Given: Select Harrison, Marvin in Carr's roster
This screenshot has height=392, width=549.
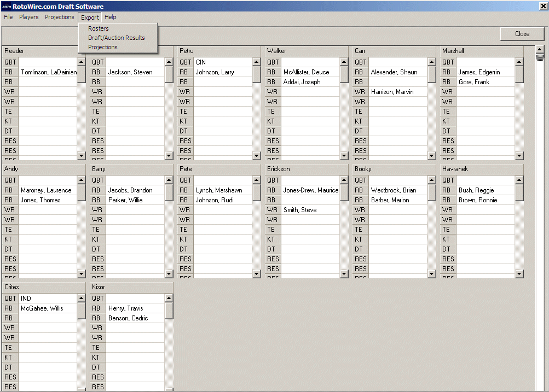Looking at the screenshot, I should [x=398, y=92].
